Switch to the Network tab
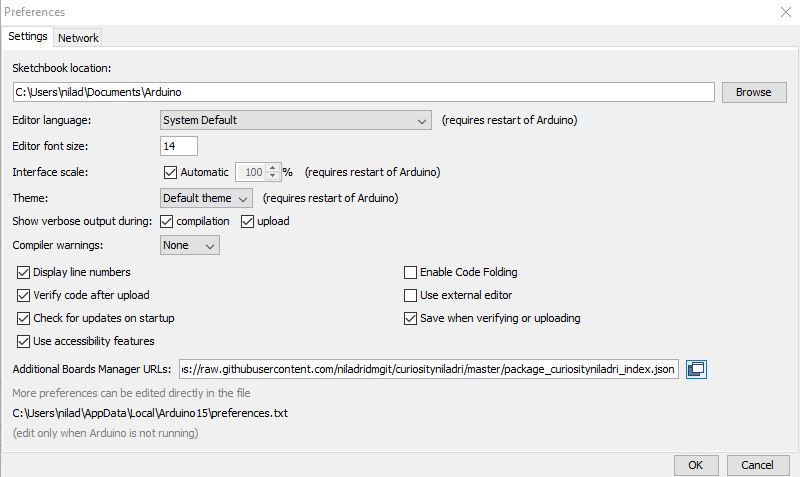 click(x=78, y=38)
